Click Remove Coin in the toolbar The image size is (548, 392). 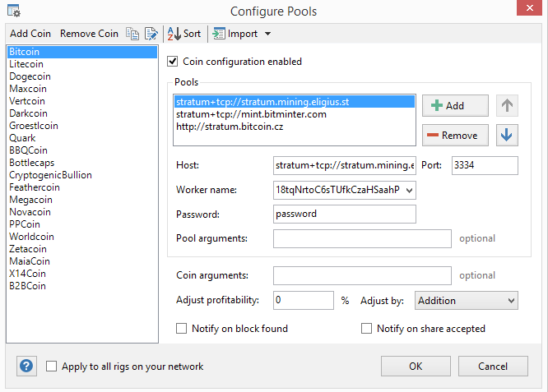point(89,34)
